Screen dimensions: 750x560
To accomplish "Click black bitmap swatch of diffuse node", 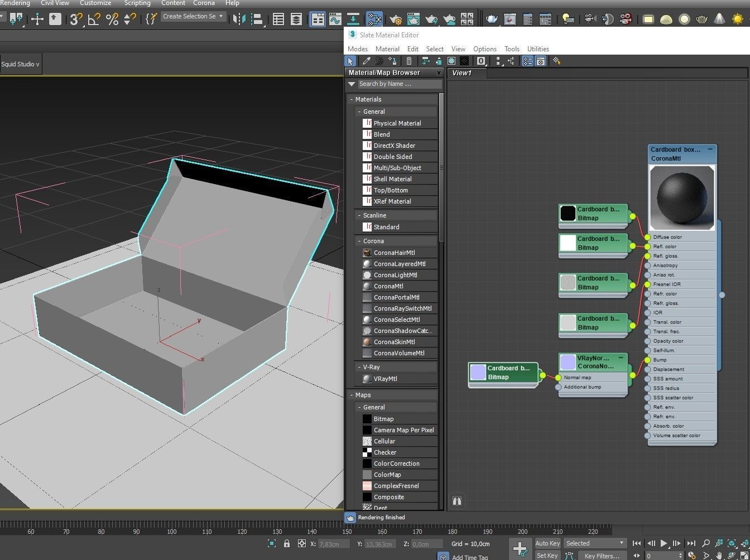I will point(568,213).
